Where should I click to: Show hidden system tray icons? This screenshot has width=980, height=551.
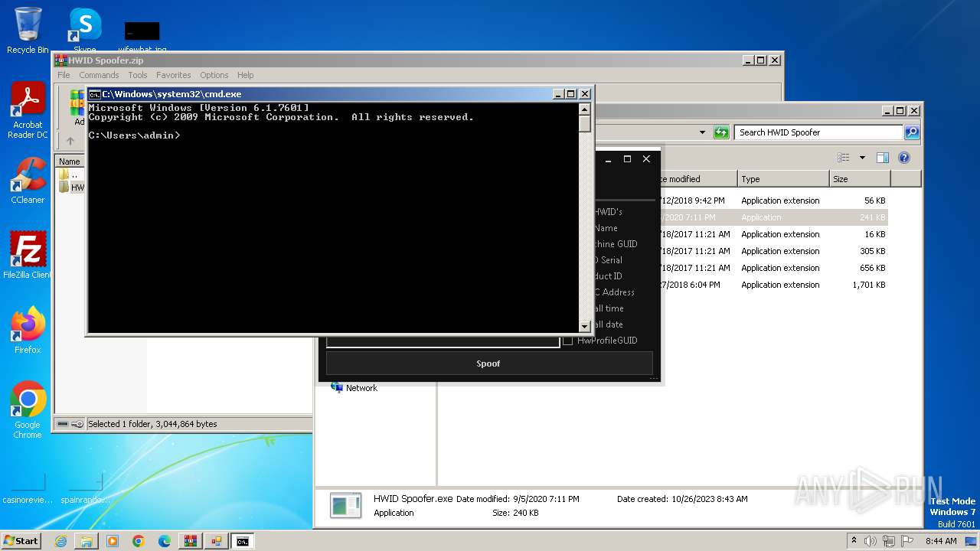(x=854, y=540)
